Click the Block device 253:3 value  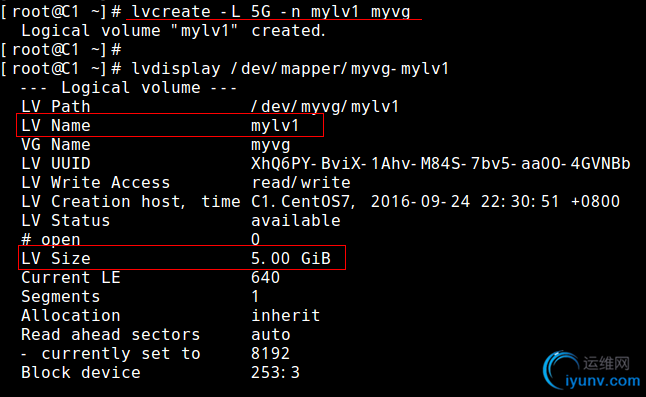(x=275, y=373)
